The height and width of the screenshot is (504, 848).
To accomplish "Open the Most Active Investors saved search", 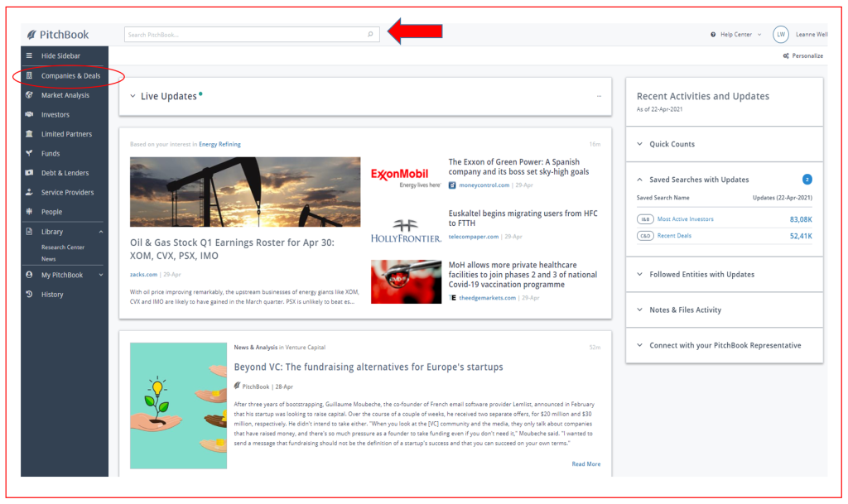I will click(x=685, y=219).
